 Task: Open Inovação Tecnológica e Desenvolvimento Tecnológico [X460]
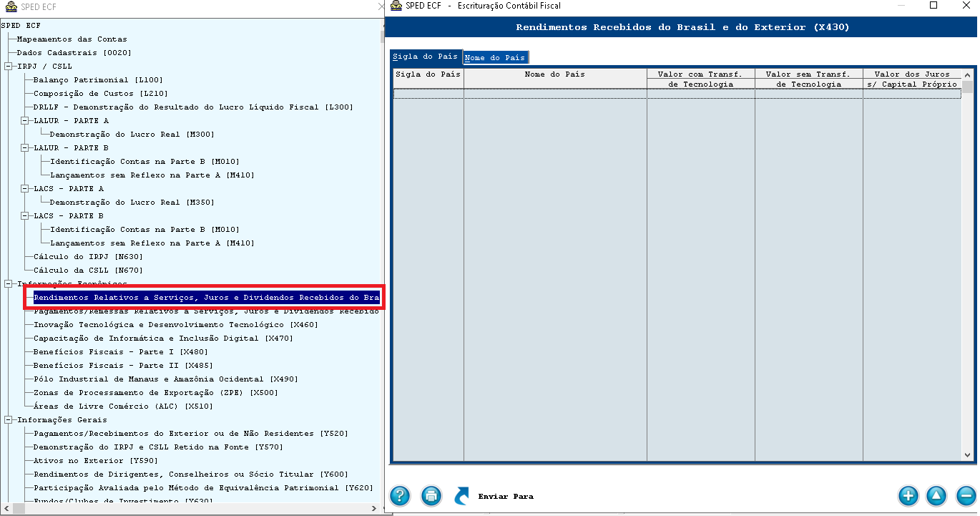[175, 325]
